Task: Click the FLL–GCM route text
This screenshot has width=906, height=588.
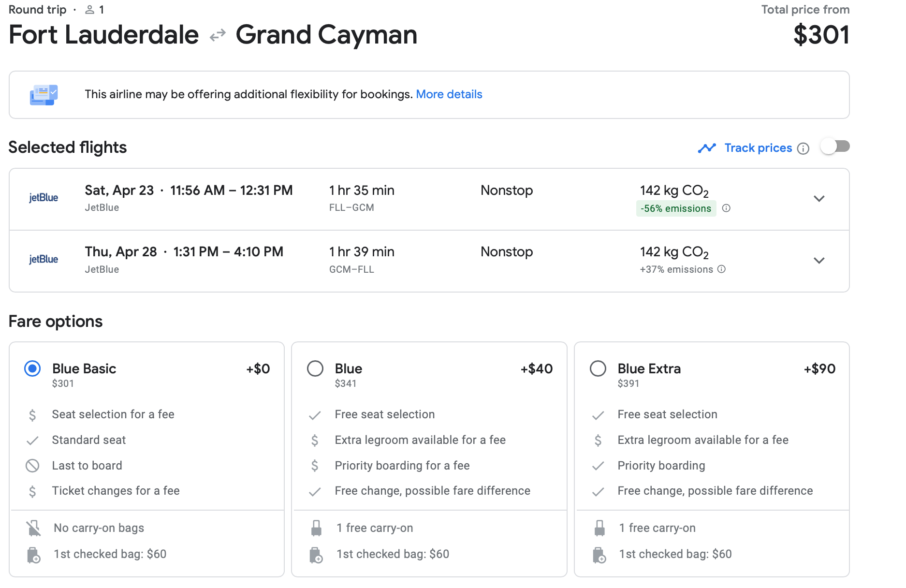Action: point(351,207)
